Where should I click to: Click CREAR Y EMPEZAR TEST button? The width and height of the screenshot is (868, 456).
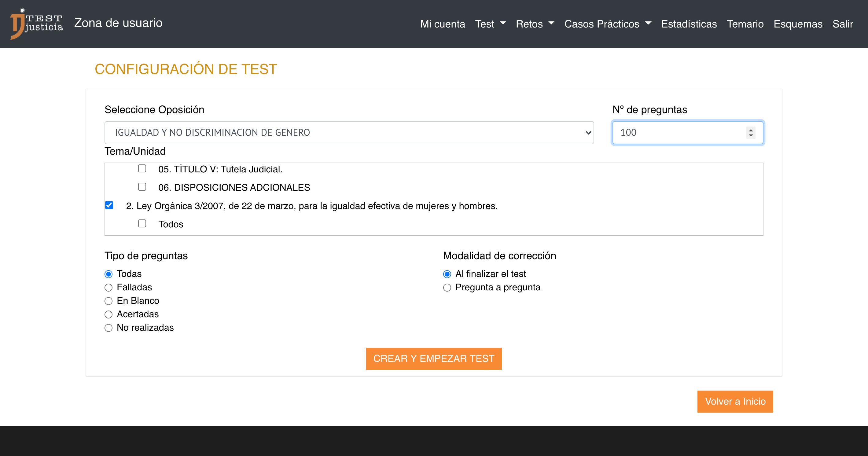[x=434, y=359]
